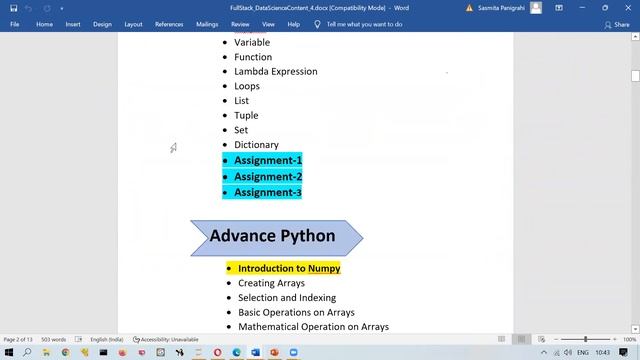The image size is (640, 360).
Task: Click the Word icon in taskbar
Action: point(256,352)
